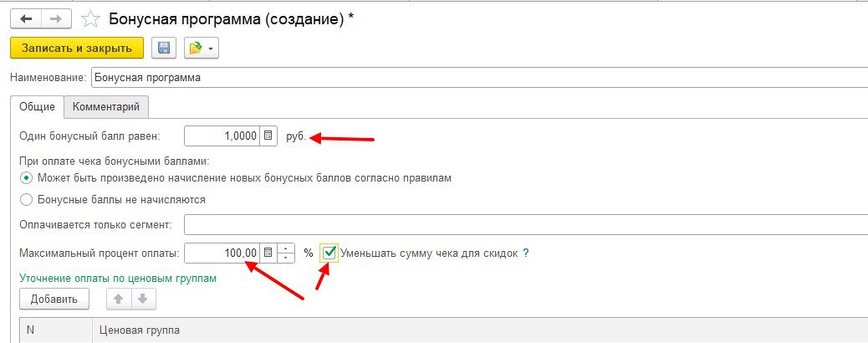The image size is (868, 343).
Task: Select 'Может быть произведено начисление' radio option
Action: pyautogui.click(x=26, y=178)
